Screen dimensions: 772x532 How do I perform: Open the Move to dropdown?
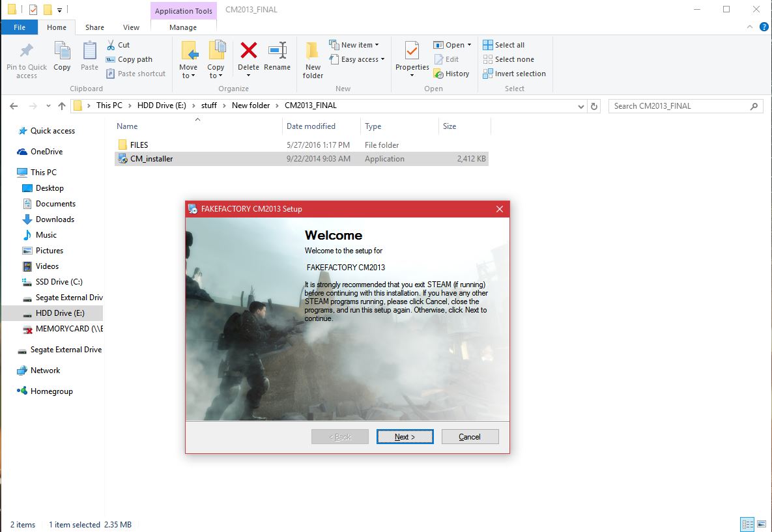tap(188, 72)
